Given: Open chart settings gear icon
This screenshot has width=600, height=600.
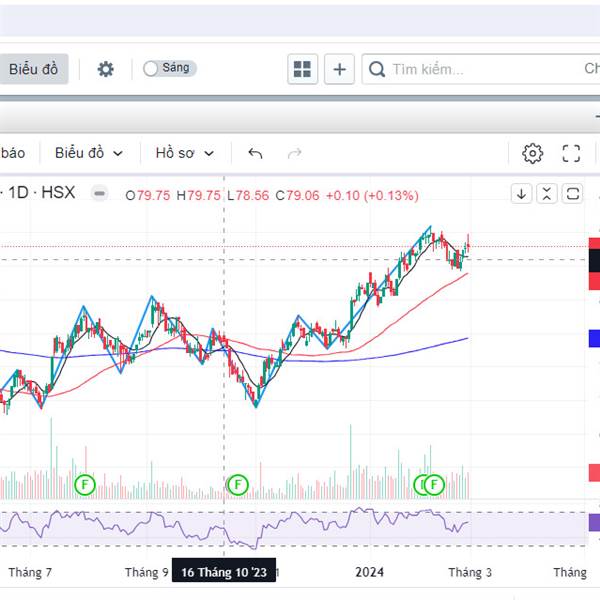Looking at the screenshot, I should pyautogui.click(x=532, y=153).
